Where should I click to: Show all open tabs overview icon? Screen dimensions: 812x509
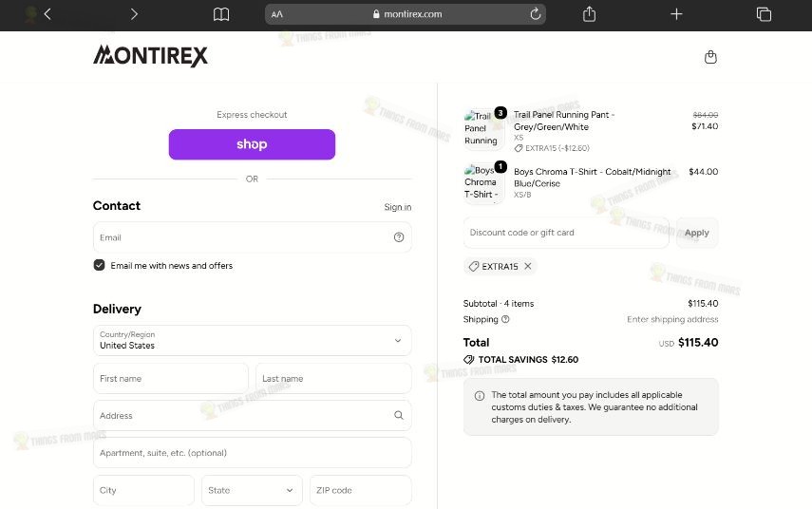[x=764, y=14]
